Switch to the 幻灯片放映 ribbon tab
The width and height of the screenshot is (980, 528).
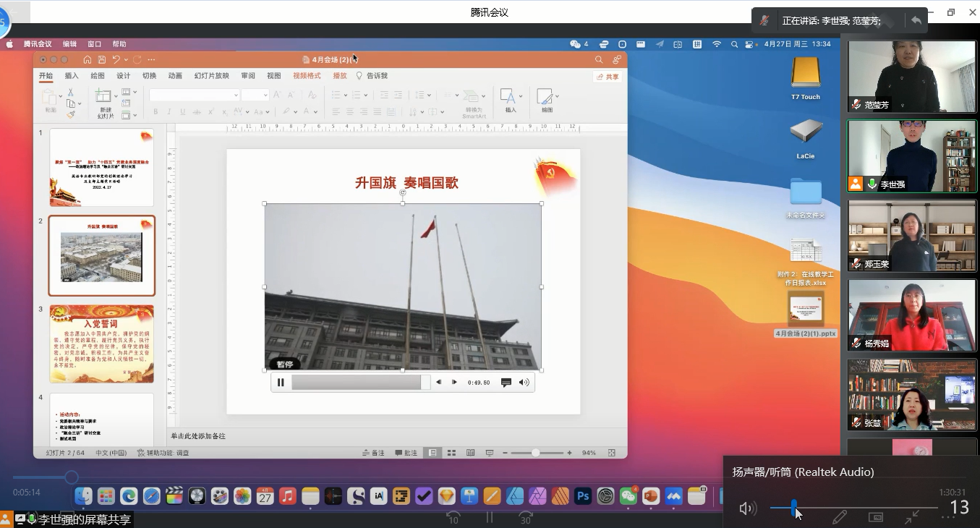[211, 76]
